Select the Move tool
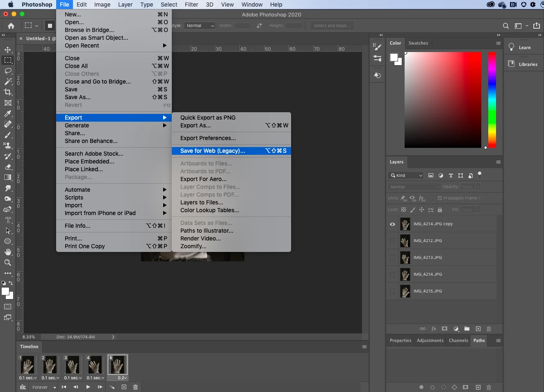Image resolution: width=544 pixels, height=392 pixels. (8, 50)
